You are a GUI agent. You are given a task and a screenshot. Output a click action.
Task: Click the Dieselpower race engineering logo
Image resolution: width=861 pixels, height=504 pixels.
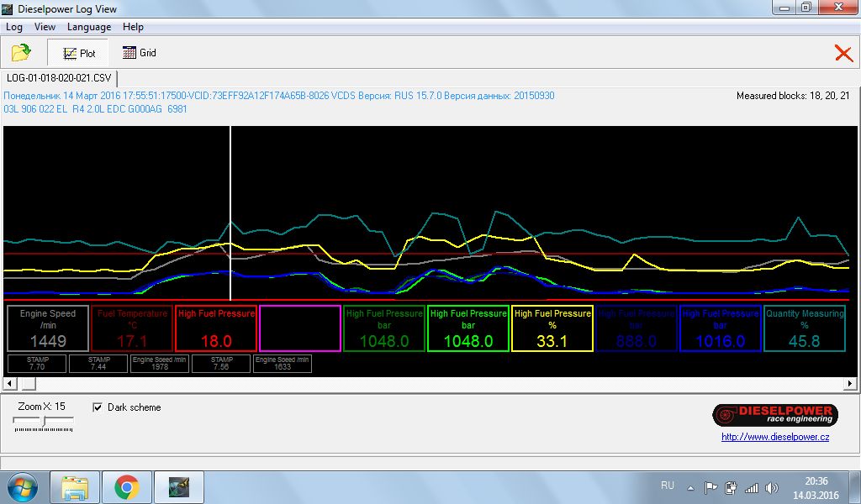point(774,415)
